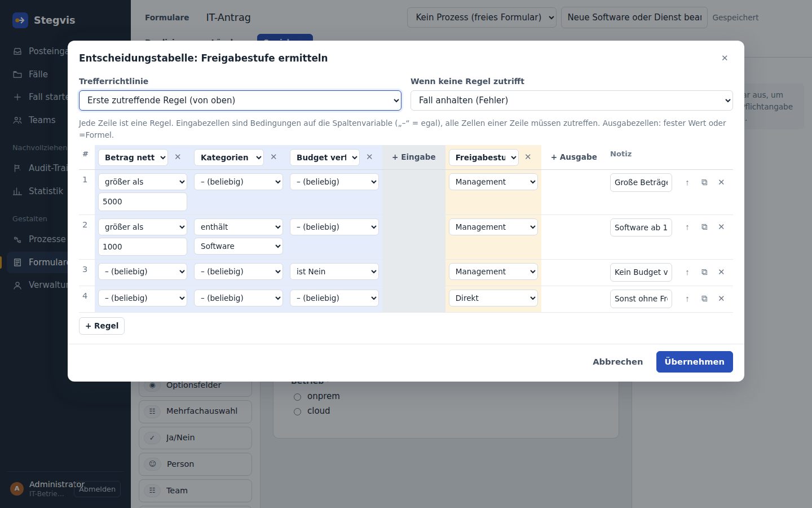This screenshot has width=812, height=508.
Task: Open the 'Wenn keine Regel zutrifft' dropdown
Action: point(572,100)
